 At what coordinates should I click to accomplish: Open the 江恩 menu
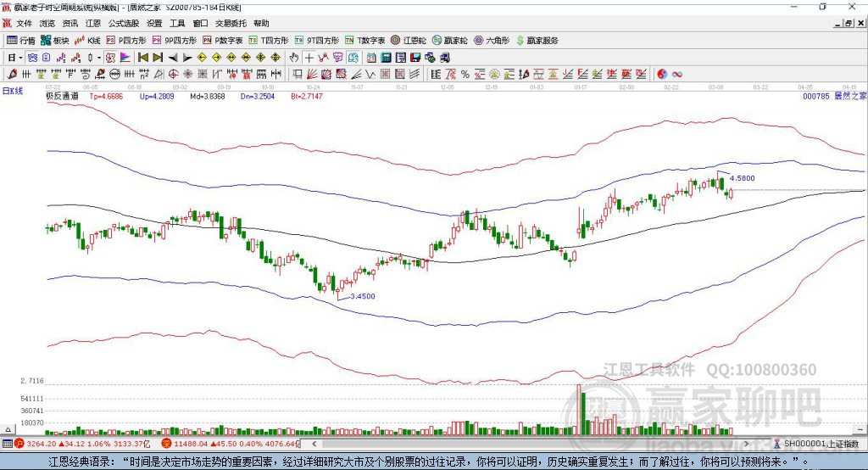93,23
